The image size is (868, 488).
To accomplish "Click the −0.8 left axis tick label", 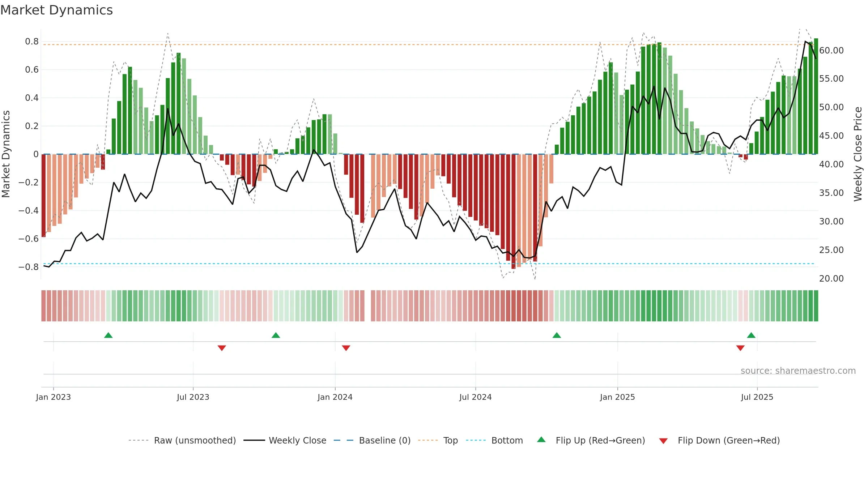I will point(29,267).
